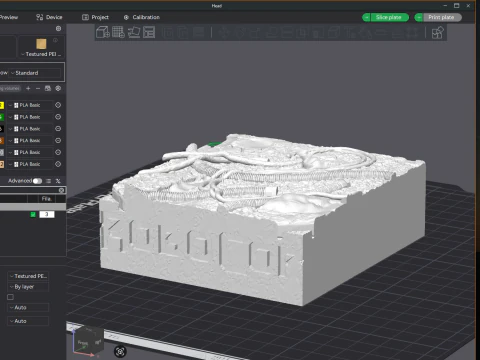This screenshot has width=480, height=360.
Task: Click the info icon above Textured PEI
Action: (55, 40)
